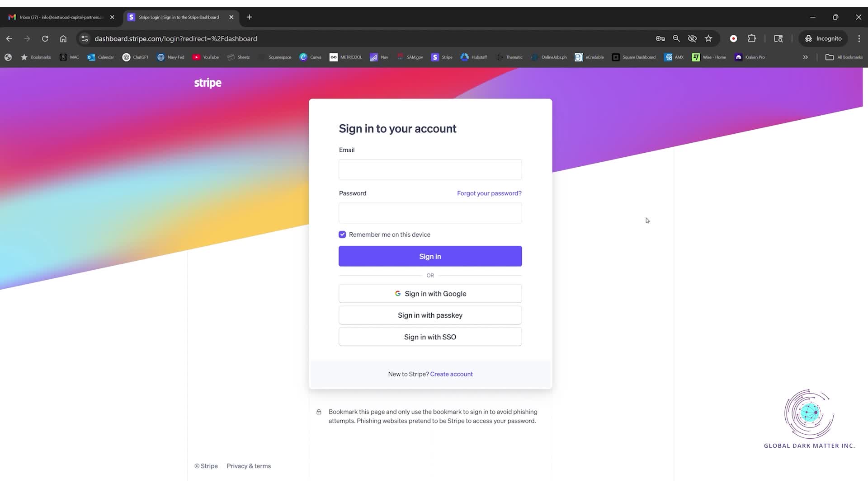Click the purple Sign in button
868x488 pixels.
pyautogui.click(x=430, y=256)
